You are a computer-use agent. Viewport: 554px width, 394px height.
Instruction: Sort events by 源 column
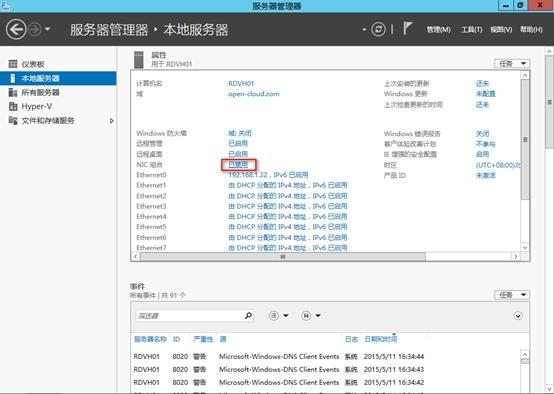coord(223,339)
